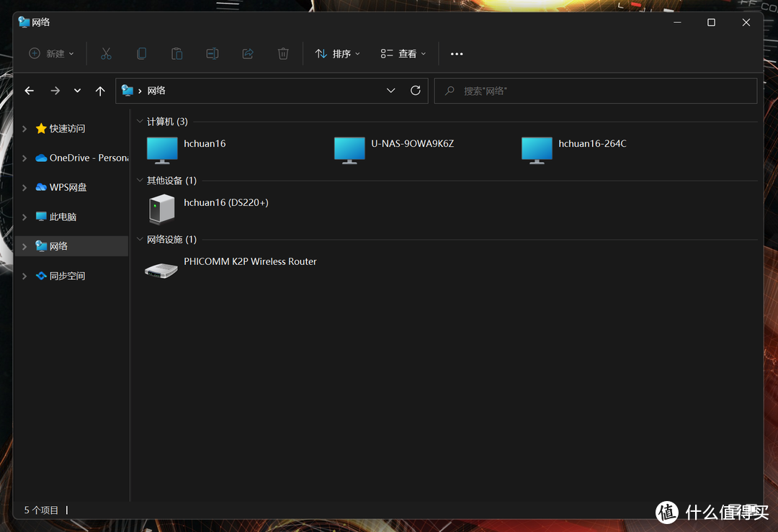
Task: Click the Copy icon in toolbar
Action: 141,53
